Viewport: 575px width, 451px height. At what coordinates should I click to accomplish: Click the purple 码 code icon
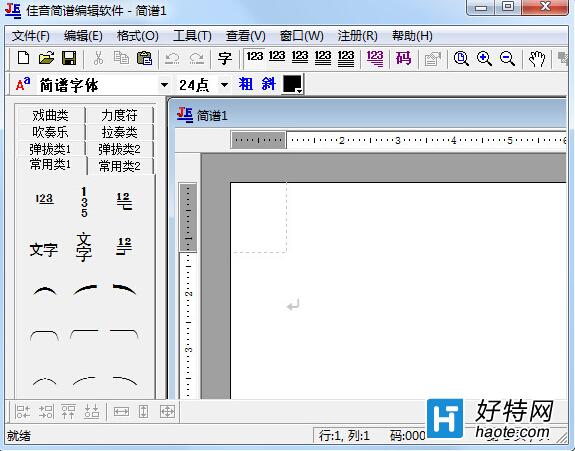(403, 58)
